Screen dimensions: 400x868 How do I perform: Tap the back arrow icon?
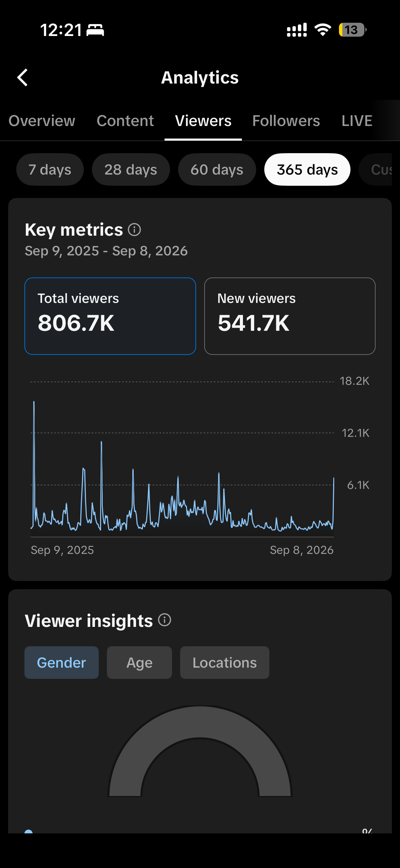tap(22, 77)
